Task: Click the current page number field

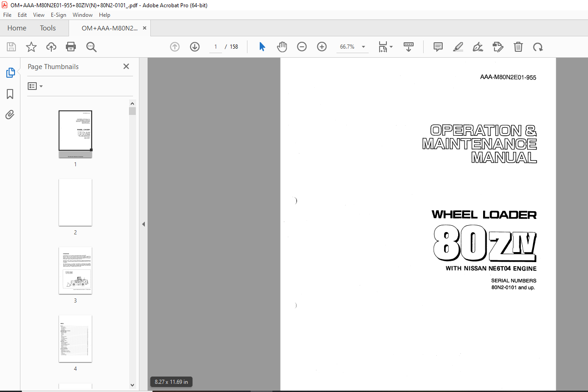Action: pyautogui.click(x=216, y=47)
